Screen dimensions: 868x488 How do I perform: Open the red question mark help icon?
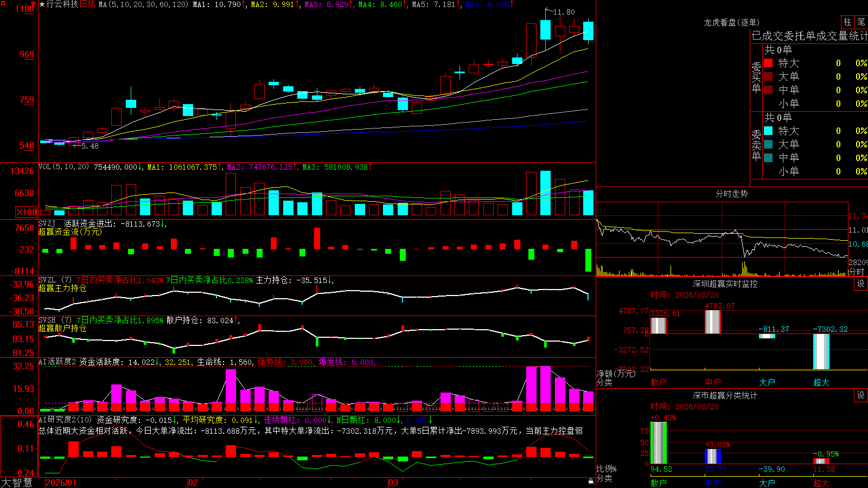click(x=34, y=4)
